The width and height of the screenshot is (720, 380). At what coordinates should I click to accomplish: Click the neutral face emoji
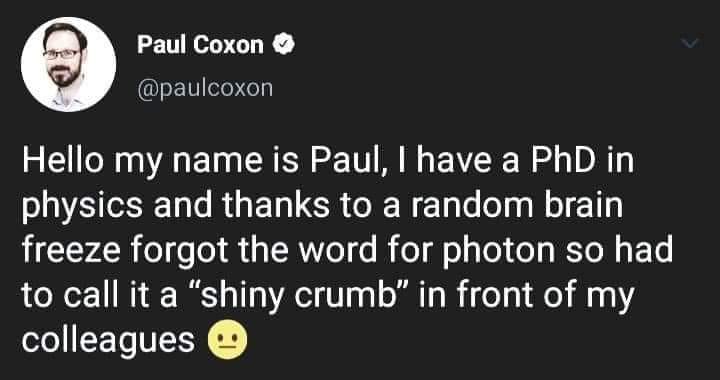coord(228,340)
